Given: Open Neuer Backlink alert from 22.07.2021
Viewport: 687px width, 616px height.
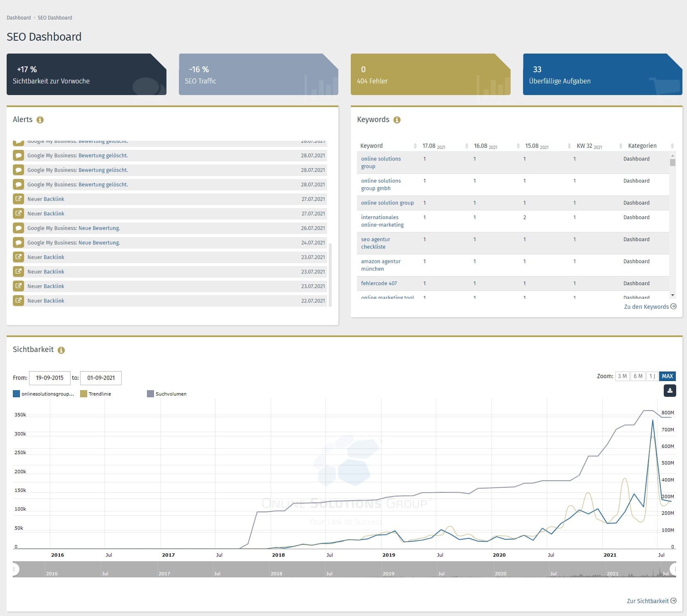Looking at the screenshot, I should tap(46, 301).
